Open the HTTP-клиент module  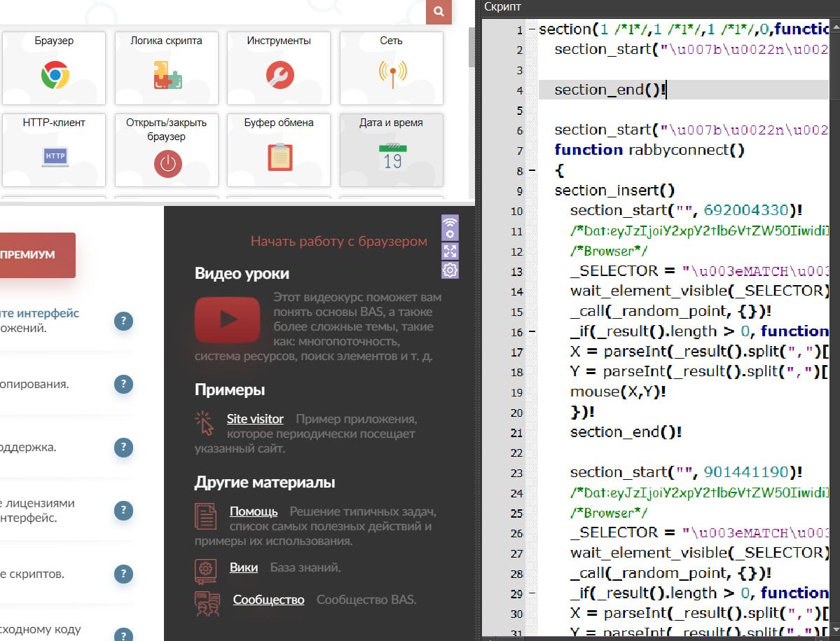pos(54,150)
